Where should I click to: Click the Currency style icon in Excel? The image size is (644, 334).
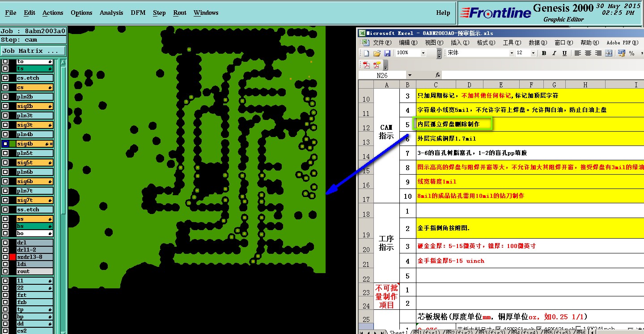(622, 53)
